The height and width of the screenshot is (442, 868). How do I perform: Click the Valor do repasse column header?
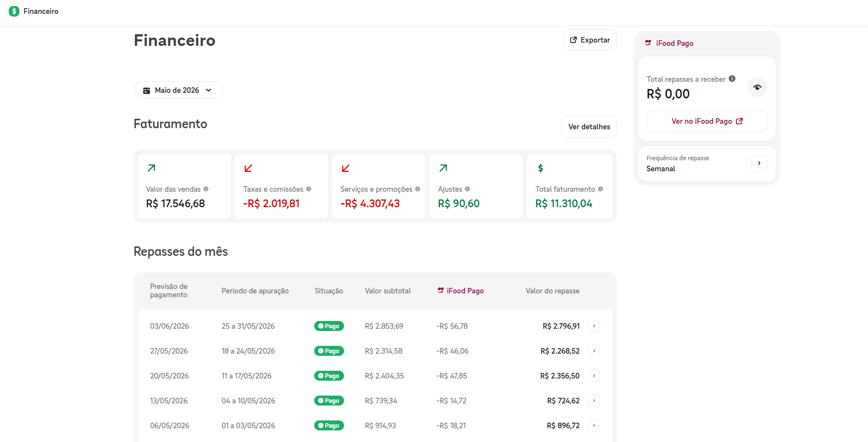pyautogui.click(x=553, y=291)
